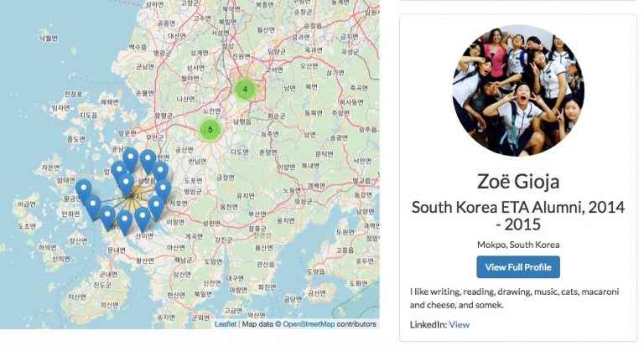This screenshot has height=351, width=644.
Task: Click the South Korea ETA Alumni title
Action: coord(518,215)
